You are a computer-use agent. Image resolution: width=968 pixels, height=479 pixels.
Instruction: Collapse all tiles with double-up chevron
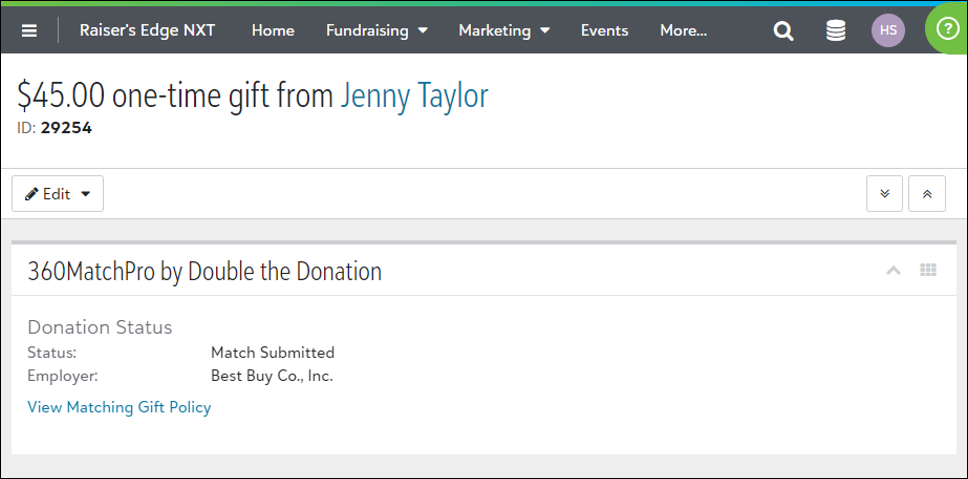pos(927,194)
